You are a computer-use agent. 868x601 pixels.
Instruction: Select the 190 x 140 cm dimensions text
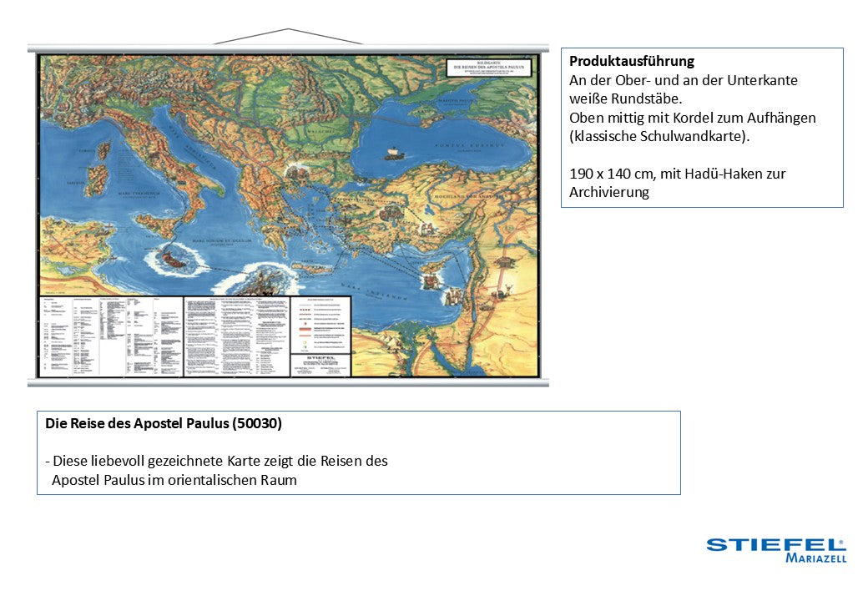(677, 174)
